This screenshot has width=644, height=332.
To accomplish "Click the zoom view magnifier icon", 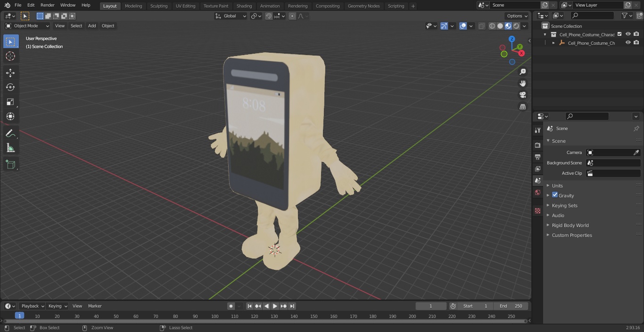I will pyautogui.click(x=522, y=72).
